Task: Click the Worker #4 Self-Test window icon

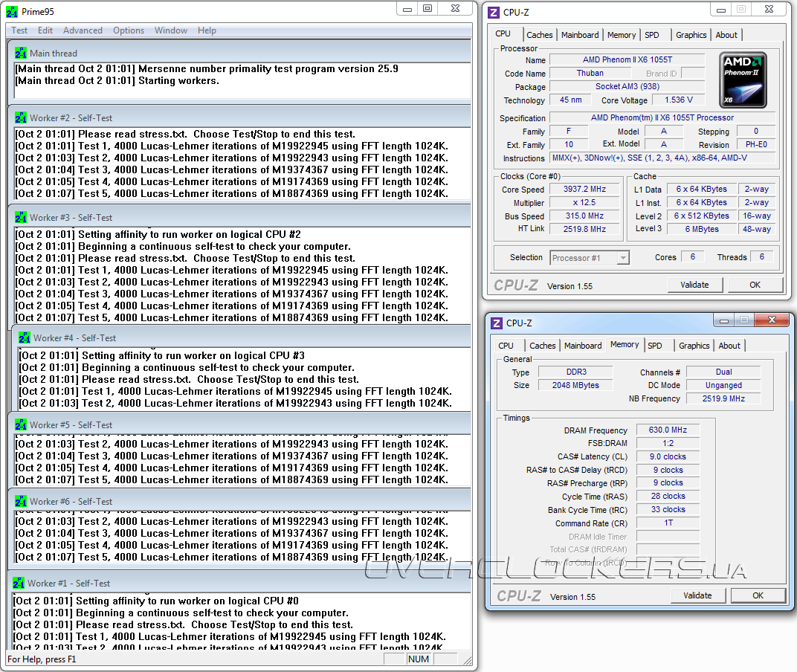Action: tap(25, 338)
